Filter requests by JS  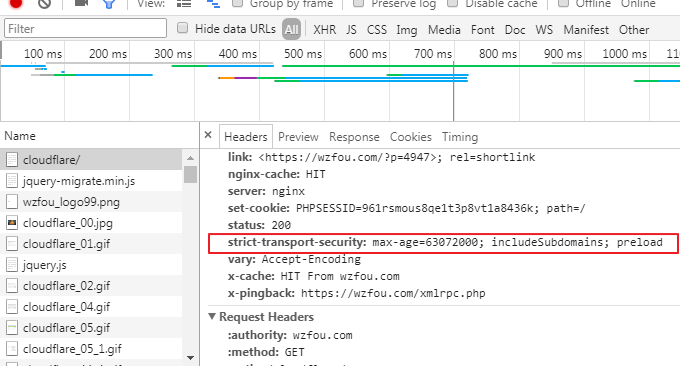[x=351, y=29]
